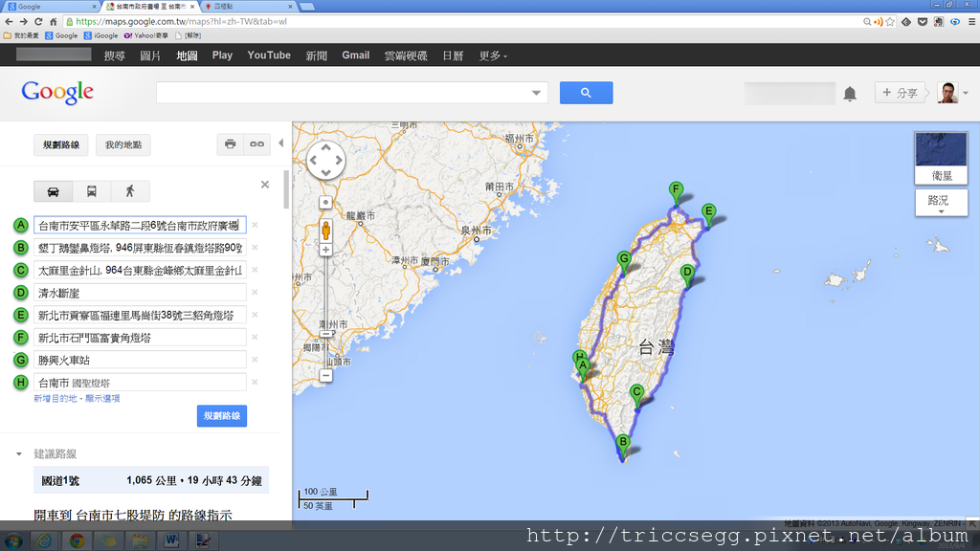Click the profile avatar picture

[x=947, y=93]
